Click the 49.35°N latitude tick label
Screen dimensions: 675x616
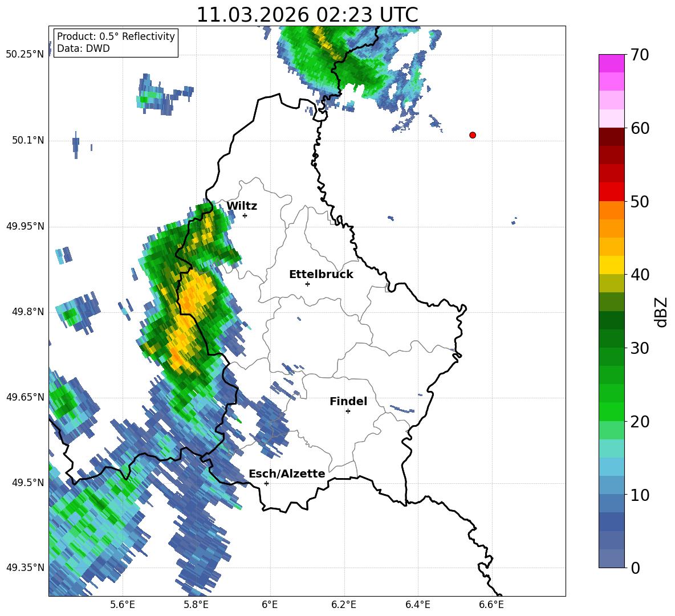click(x=25, y=568)
